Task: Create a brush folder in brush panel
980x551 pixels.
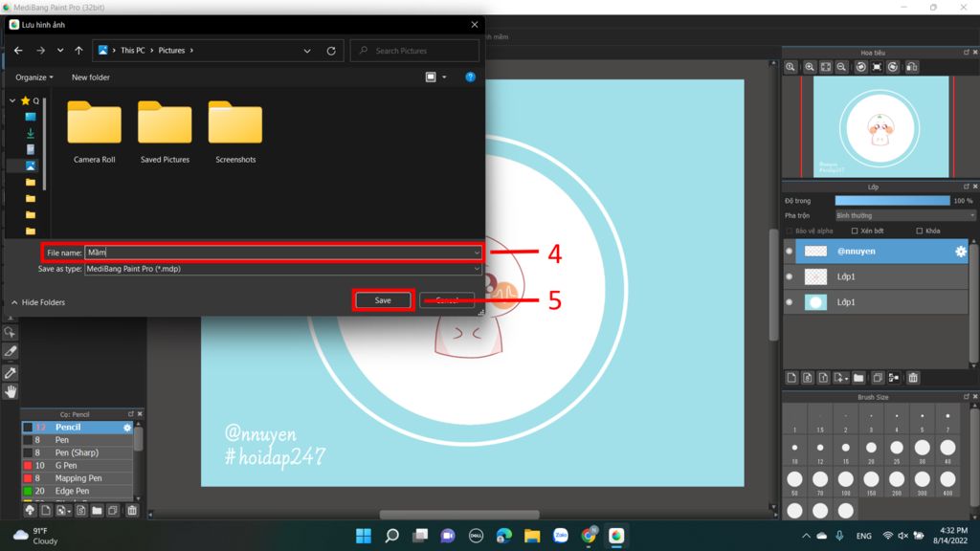Action: point(97,511)
